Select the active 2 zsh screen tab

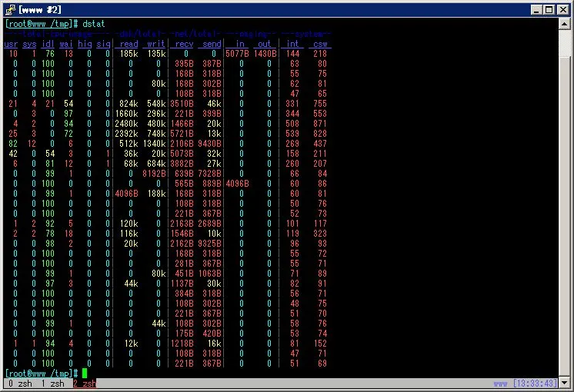(84, 382)
